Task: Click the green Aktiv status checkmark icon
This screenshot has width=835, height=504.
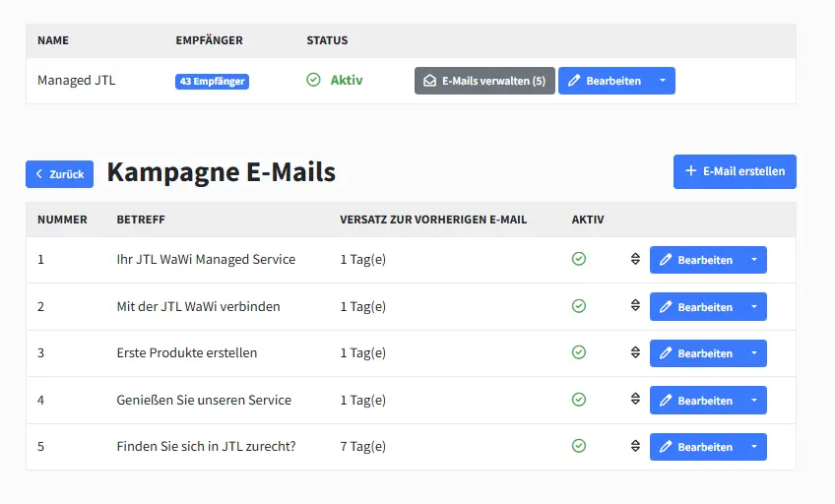Action: 314,80
